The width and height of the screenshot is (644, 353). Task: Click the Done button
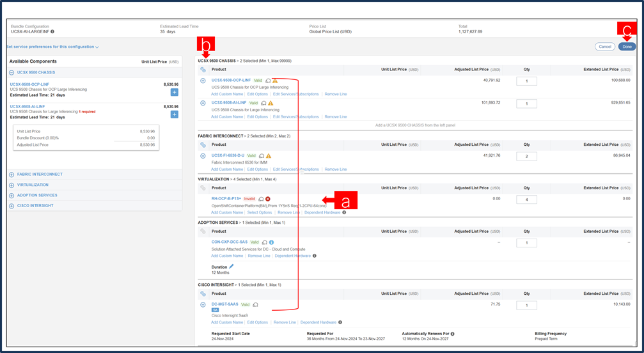pos(627,47)
